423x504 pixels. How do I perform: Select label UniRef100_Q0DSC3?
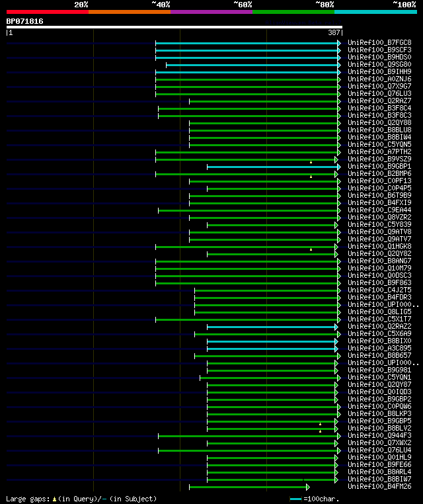click(x=379, y=275)
